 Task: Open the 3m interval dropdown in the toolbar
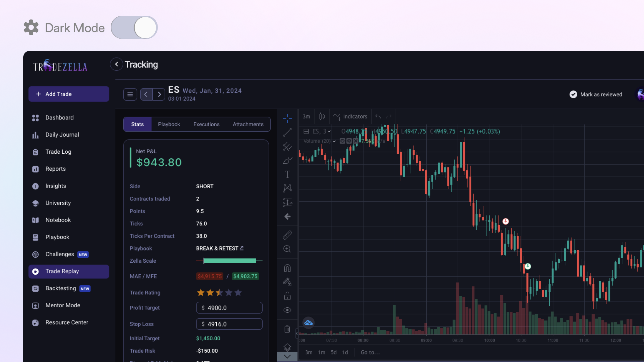306,117
